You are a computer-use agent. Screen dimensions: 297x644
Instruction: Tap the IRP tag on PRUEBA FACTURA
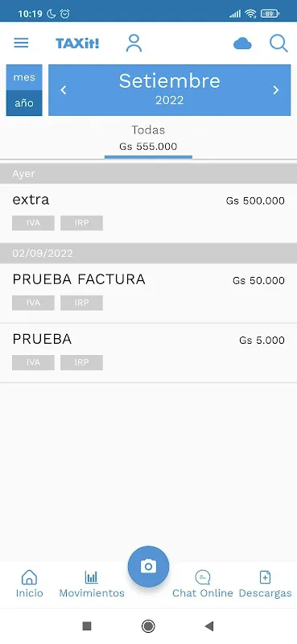coord(82,303)
